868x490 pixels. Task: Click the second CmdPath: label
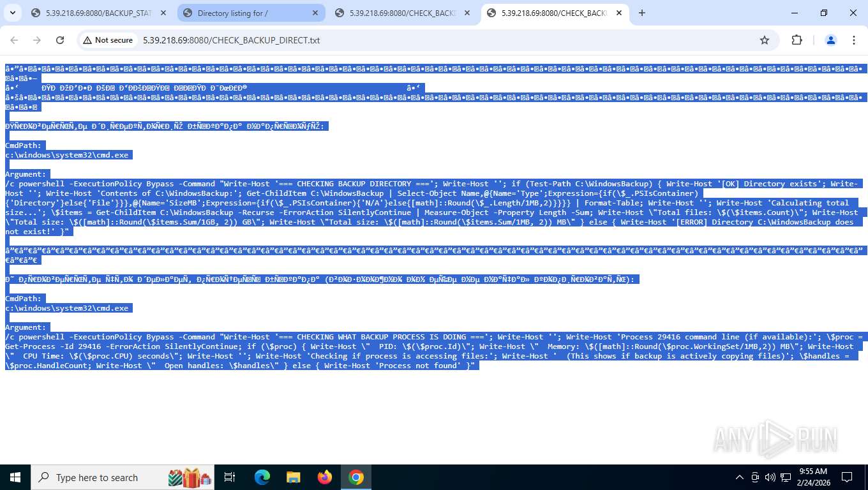24,299
